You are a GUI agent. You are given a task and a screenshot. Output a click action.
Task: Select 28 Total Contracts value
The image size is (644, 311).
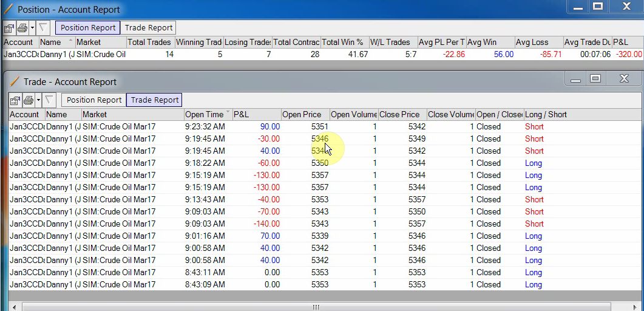pos(314,54)
